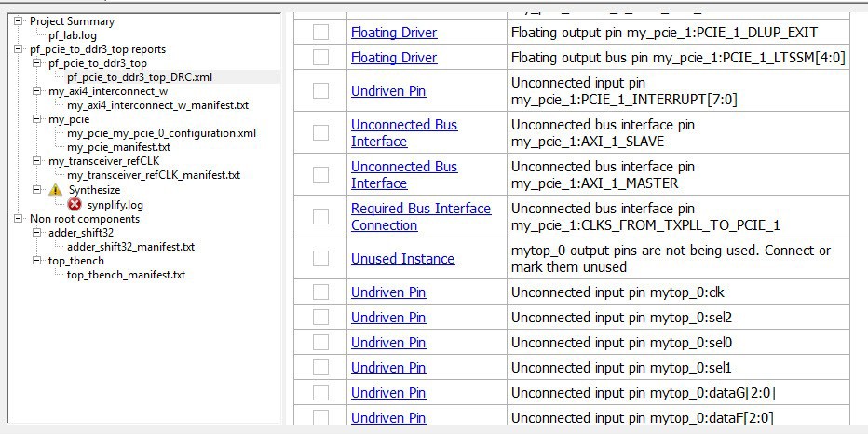Open pf_lab.log in the report tree
868x434 pixels.
point(72,35)
